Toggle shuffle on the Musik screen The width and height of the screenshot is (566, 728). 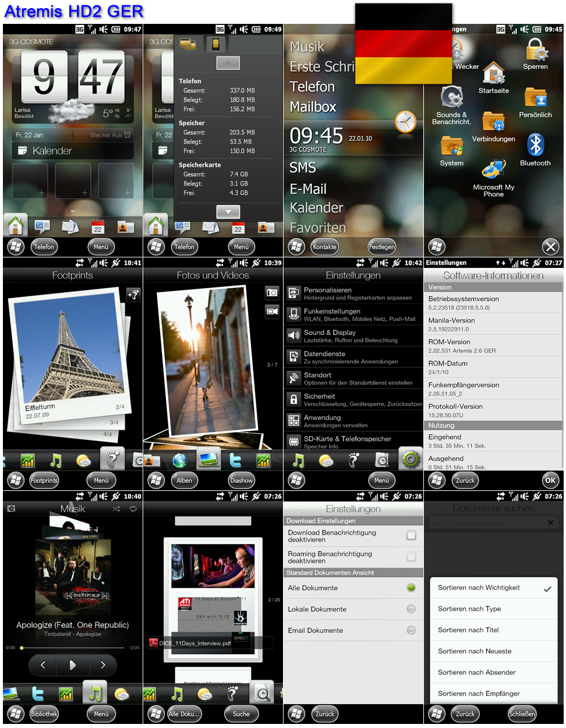[116, 508]
